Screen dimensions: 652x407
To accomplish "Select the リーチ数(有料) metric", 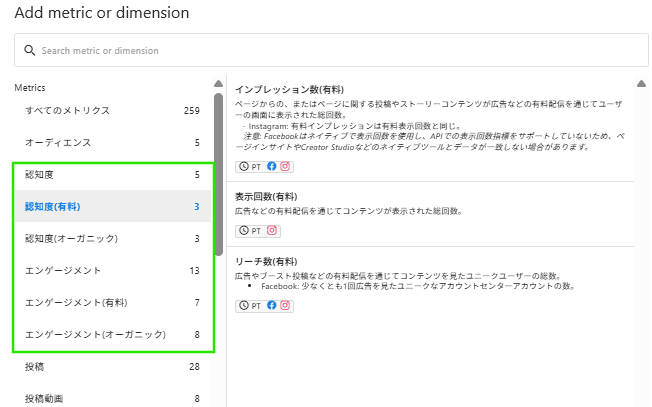I will click(266, 261).
